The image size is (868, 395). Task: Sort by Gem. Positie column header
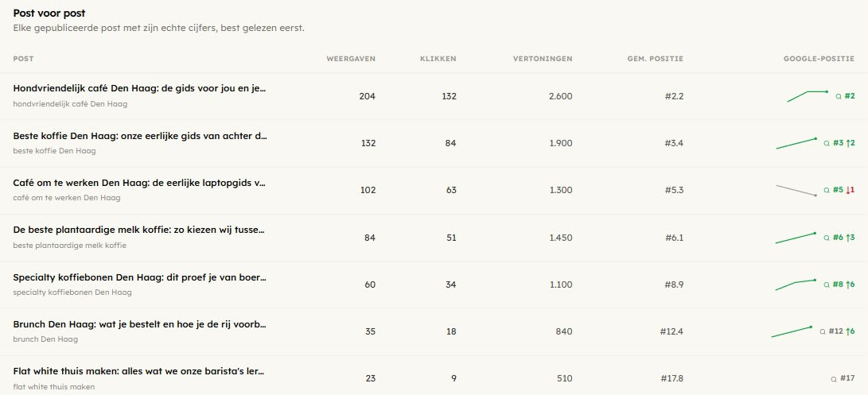point(655,59)
